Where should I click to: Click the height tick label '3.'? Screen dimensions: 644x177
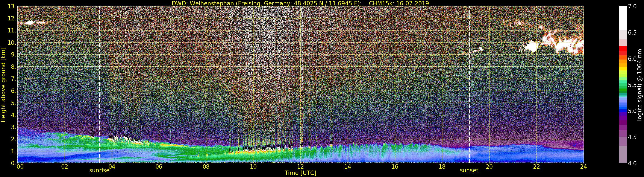pos(13,127)
